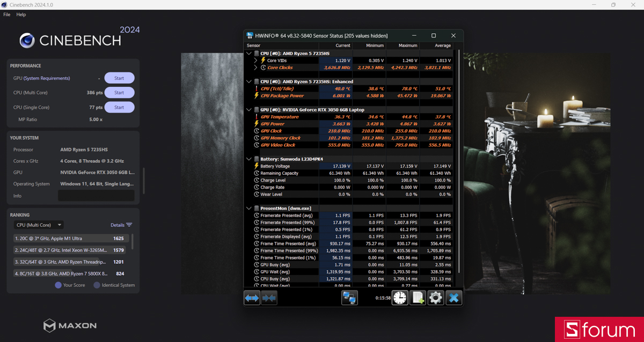
Task: Close sensors with the blue X icon
Action: coord(453,298)
